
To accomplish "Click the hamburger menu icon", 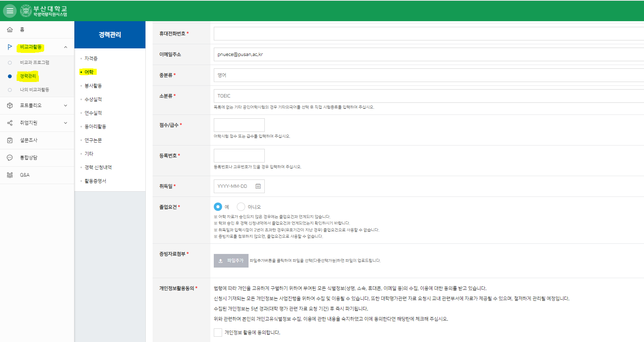I will click(10, 11).
